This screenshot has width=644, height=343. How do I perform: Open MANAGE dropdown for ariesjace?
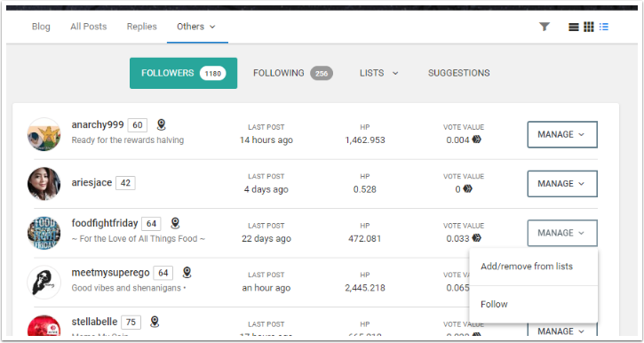coord(562,184)
